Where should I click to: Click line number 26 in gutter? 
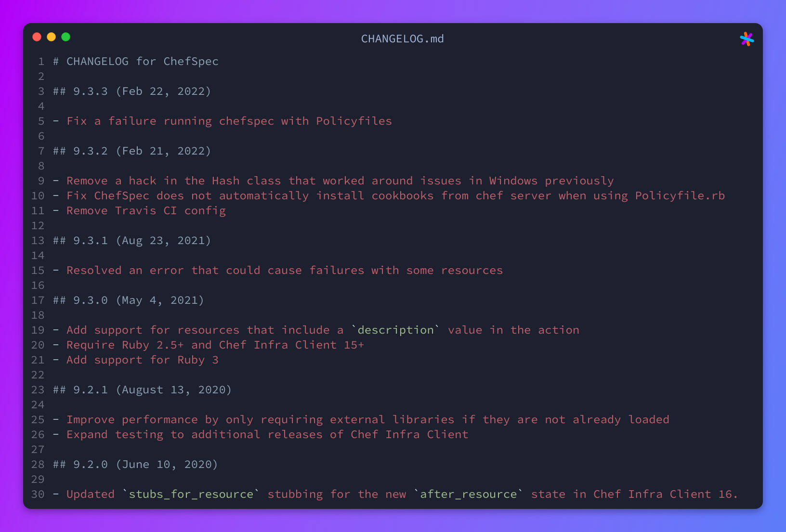[38, 435]
